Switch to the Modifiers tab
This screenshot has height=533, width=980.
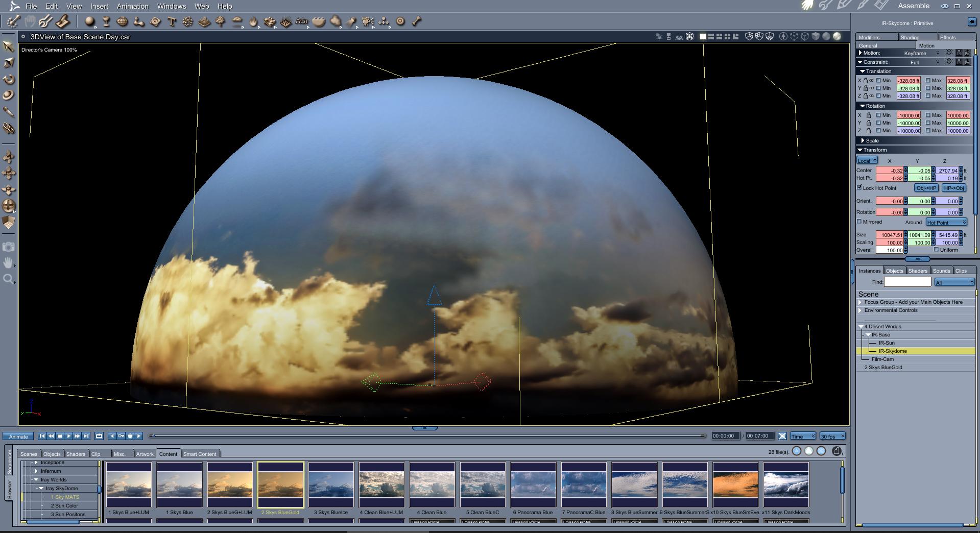point(877,37)
